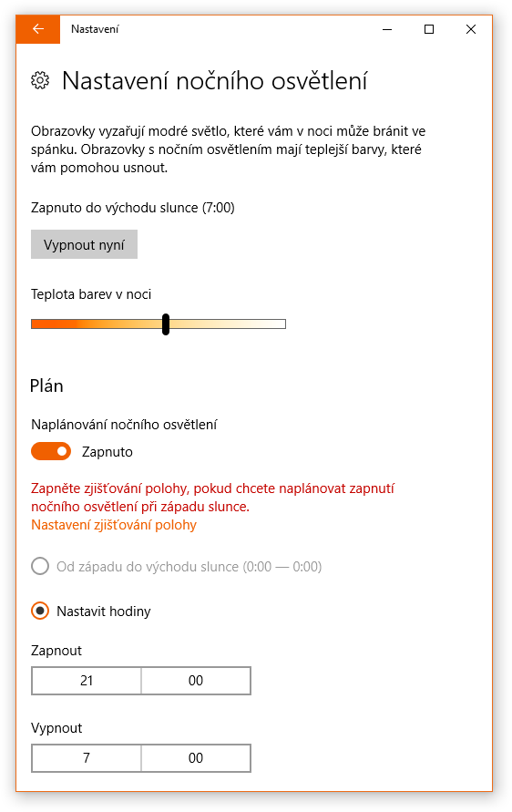This screenshot has width=512, height=812.
Task: Maximize the Nastavení window
Action: coord(429,29)
